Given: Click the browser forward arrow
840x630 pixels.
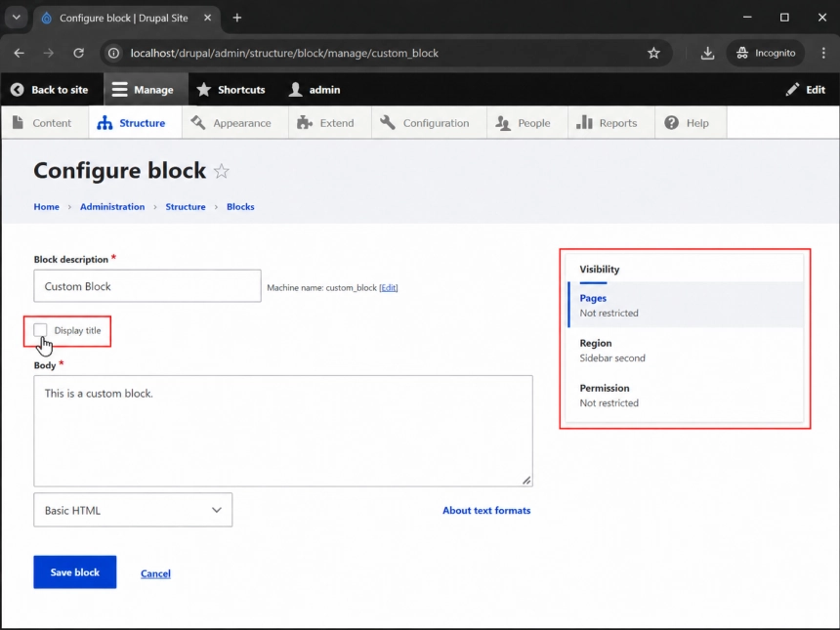Looking at the screenshot, I should click(49, 53).
